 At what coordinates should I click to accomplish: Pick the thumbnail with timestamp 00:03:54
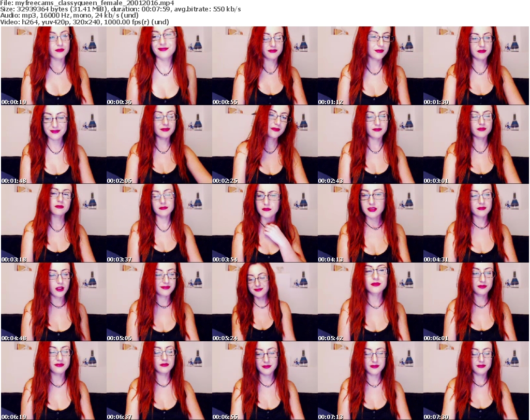point(264,223)
